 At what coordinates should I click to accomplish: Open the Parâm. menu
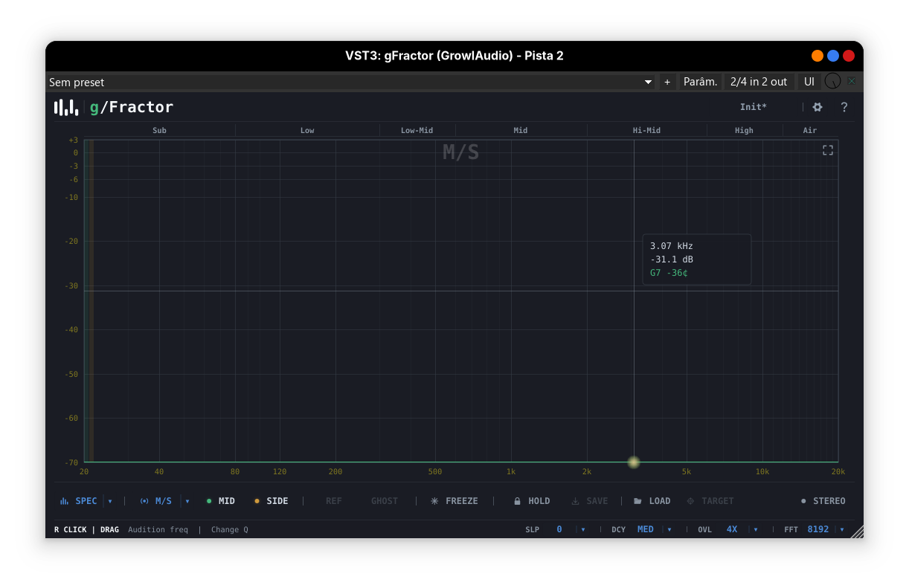coord(701,82)
